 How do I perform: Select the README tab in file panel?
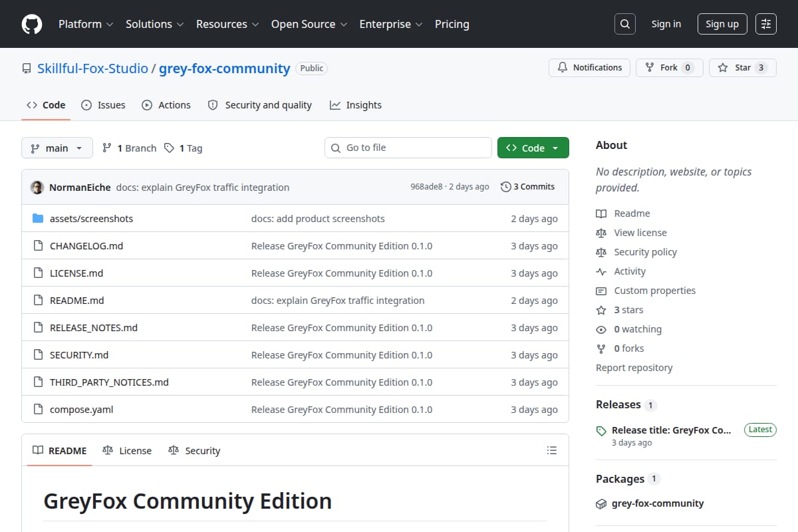coord(60,450)
